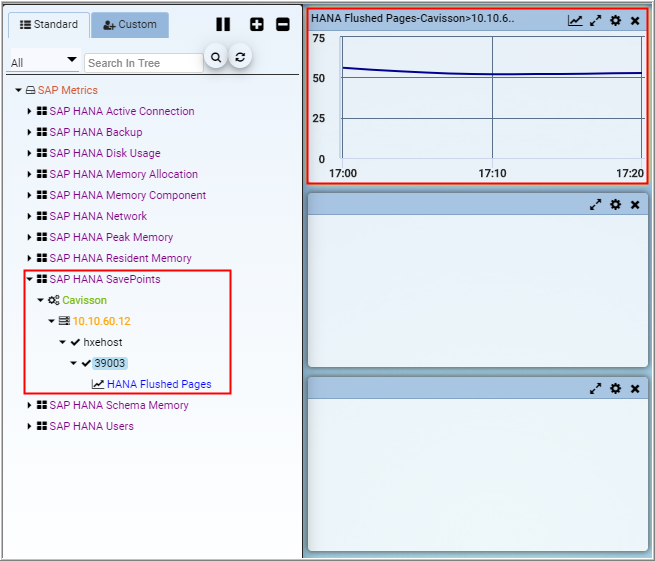The image size is (655, 561).
Task: Select SAP HANA Resident Memory label
Action: (120, 258)
